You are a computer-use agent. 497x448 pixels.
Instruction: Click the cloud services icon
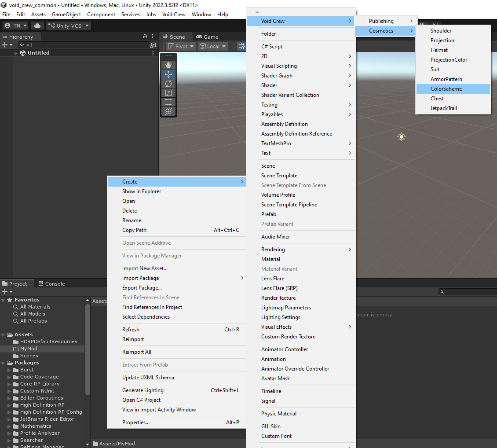coord(37,26)
